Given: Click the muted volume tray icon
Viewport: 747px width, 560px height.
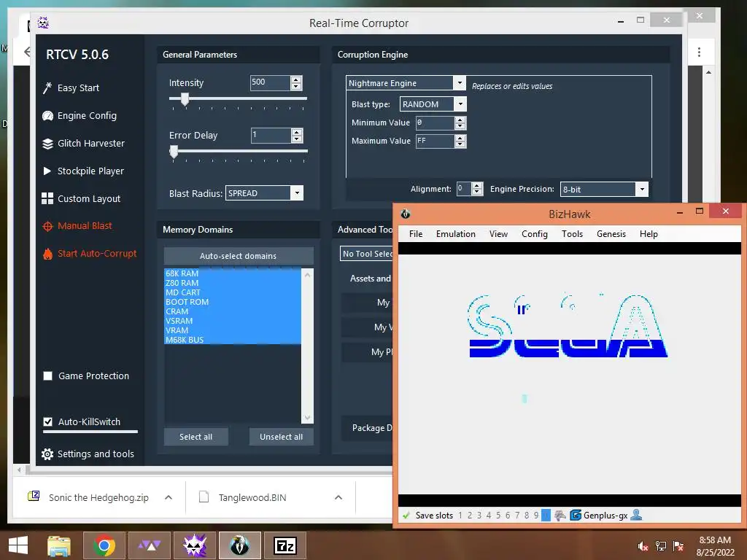Looking at the screenshot, I should 643,546.
